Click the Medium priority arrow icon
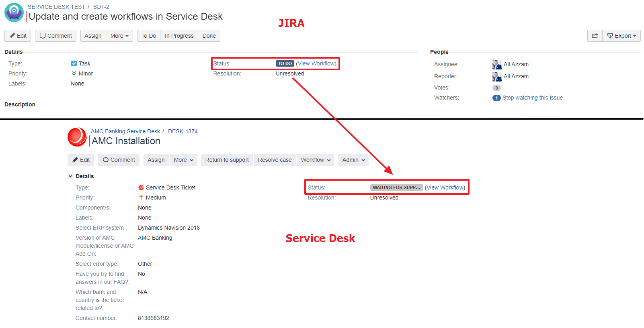Image resolution: width=644 pixels, height=328 pixels. [141, 198]
